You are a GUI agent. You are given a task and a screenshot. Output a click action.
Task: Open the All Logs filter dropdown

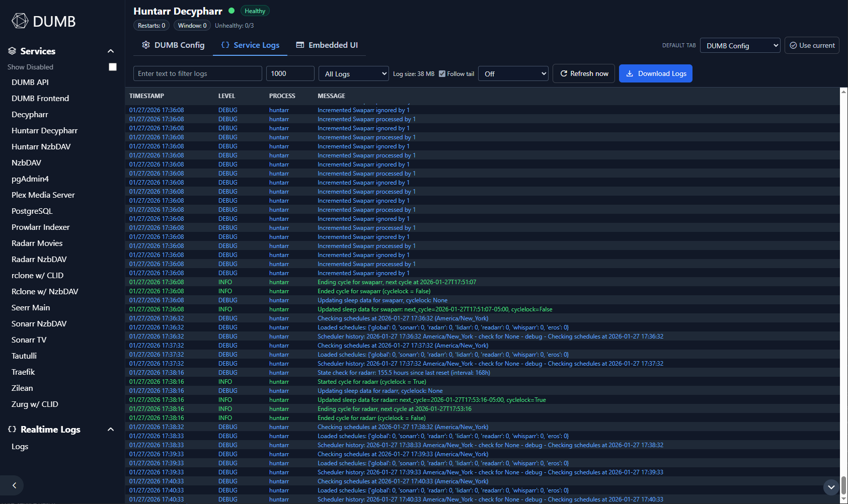point(353,73)
